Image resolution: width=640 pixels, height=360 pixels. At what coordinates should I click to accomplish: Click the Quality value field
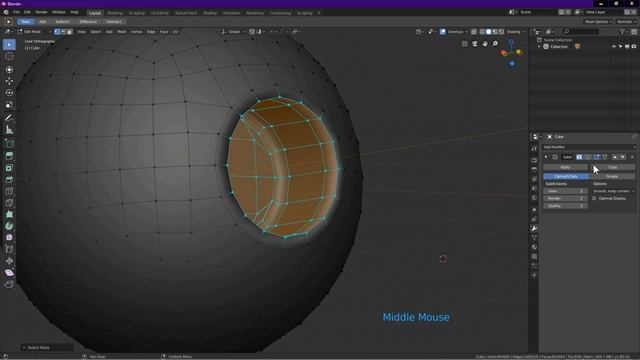pyautogui.click(x=565, y=206)
